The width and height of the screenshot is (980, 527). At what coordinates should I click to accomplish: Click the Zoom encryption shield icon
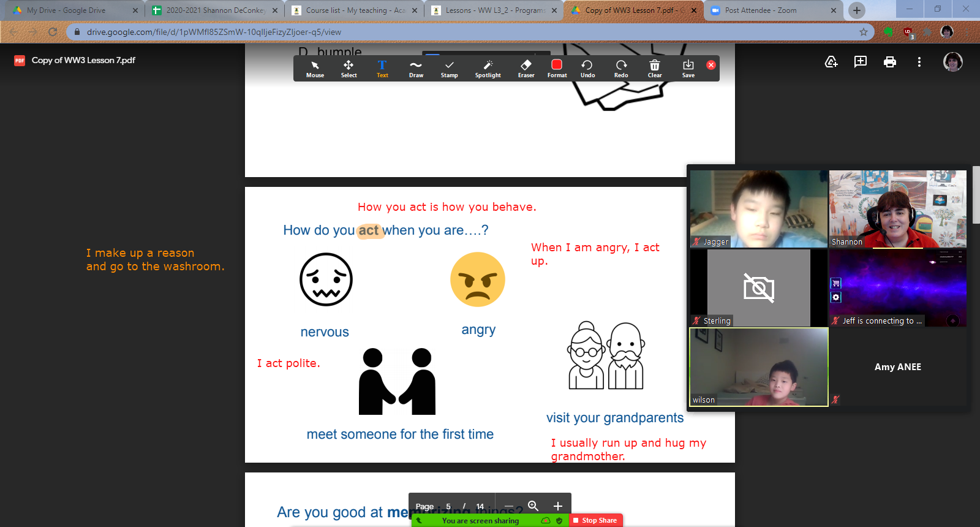[x=559, y=521]
